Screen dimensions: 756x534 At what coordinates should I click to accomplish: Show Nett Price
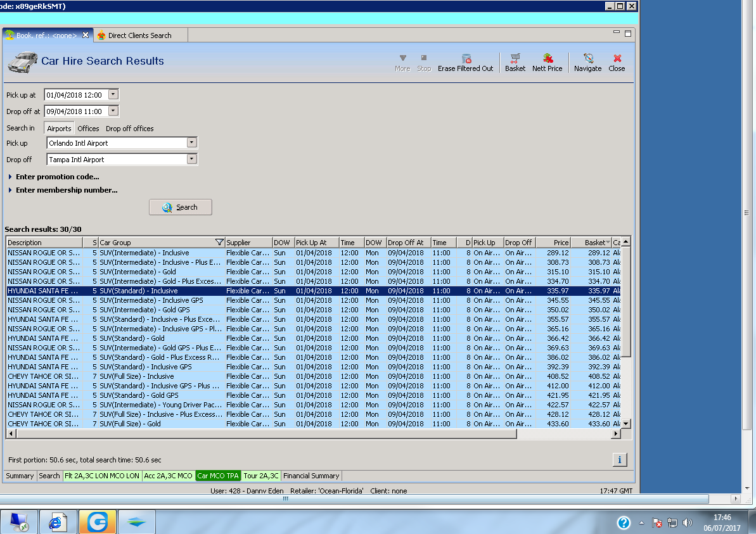[548, 63]
